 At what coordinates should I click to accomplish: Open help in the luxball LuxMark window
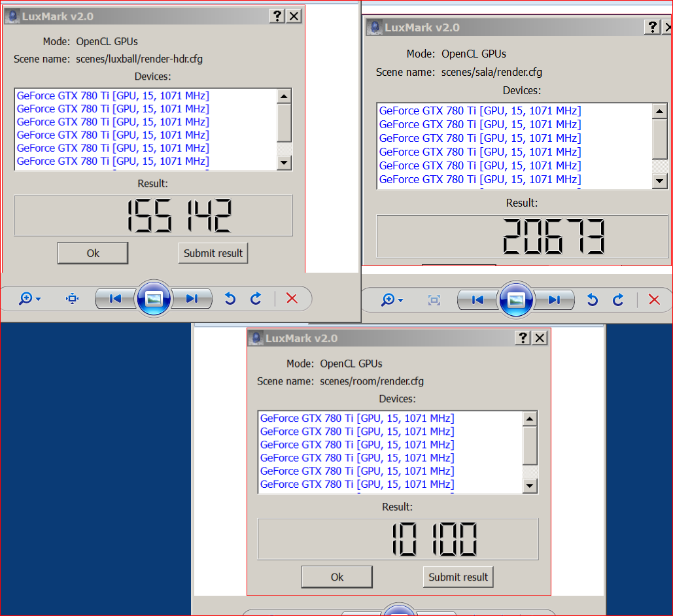(277, 16)
